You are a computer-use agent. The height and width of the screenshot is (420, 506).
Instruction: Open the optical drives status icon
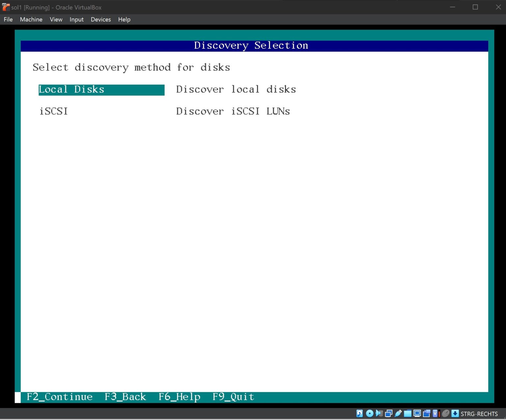369,413
